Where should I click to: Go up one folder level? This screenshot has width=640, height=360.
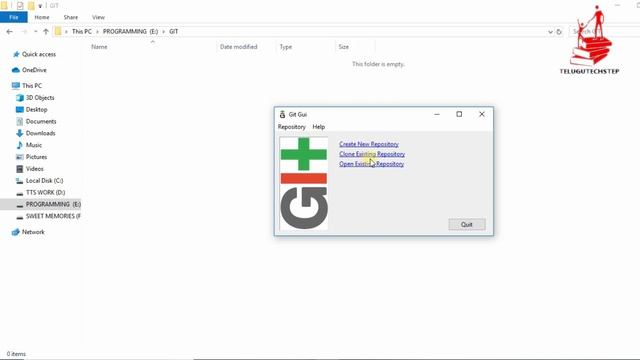[46, 31]
